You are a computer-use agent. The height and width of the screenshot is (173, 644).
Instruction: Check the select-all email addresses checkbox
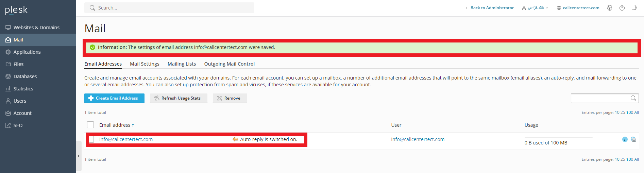pyautogui.click(x=90, y=125)
